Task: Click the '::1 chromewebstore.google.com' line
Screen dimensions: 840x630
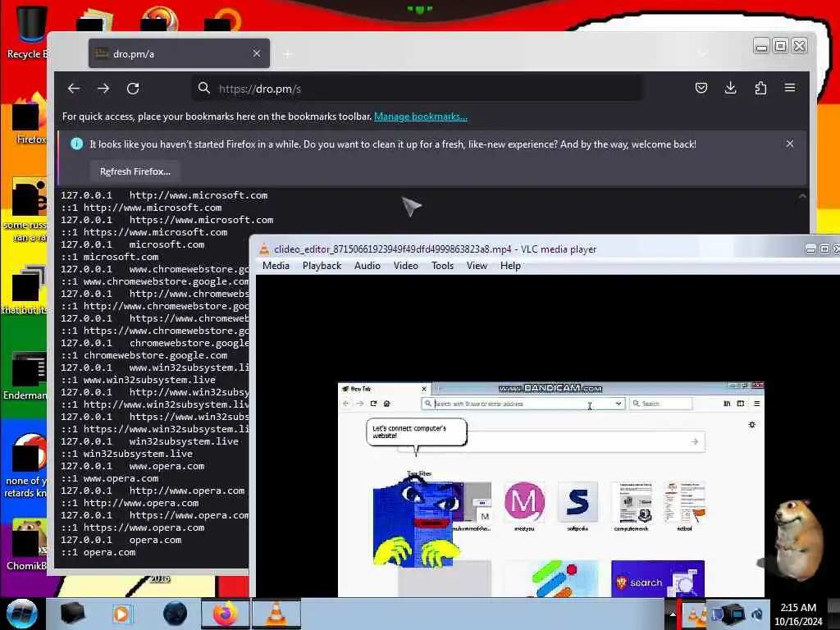Action: point(144,356)
